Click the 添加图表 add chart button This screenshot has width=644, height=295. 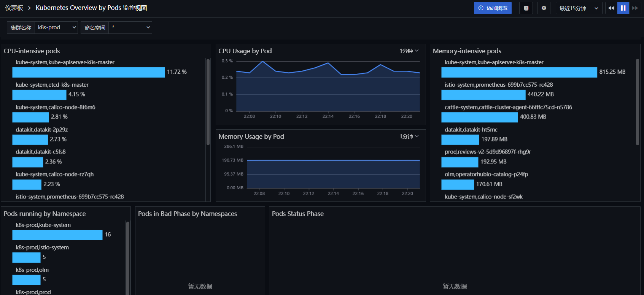[x=493, y=8]
